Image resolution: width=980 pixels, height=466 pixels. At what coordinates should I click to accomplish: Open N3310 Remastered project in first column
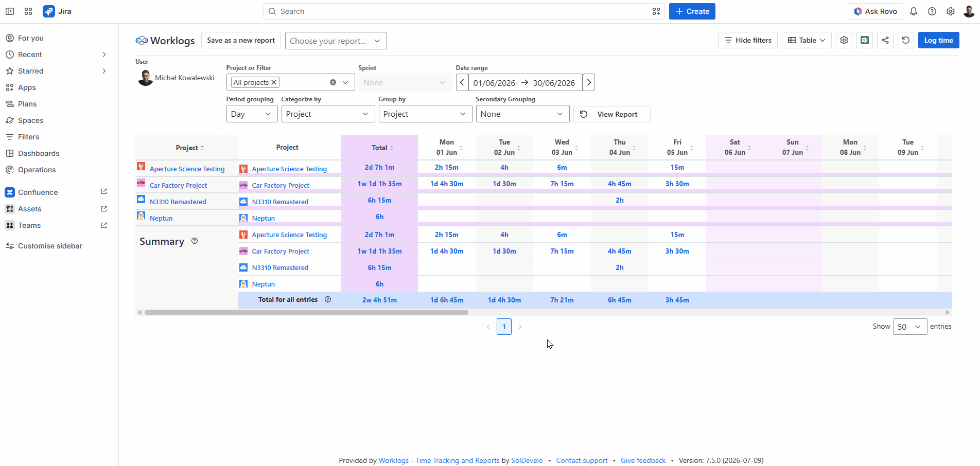click(178, 202)
